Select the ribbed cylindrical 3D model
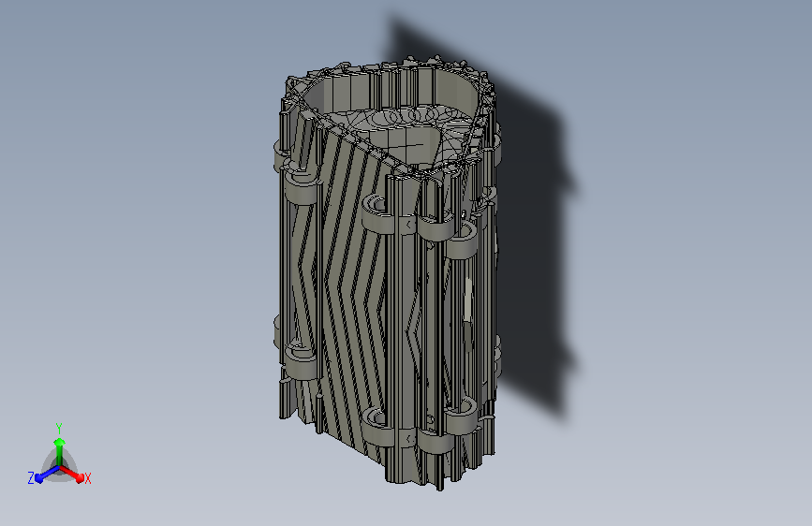Viewport: 812px width, 526px height. [388, 273]
